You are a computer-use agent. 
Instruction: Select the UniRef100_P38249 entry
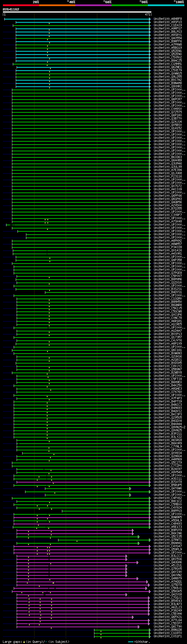[x=168, y=611]
